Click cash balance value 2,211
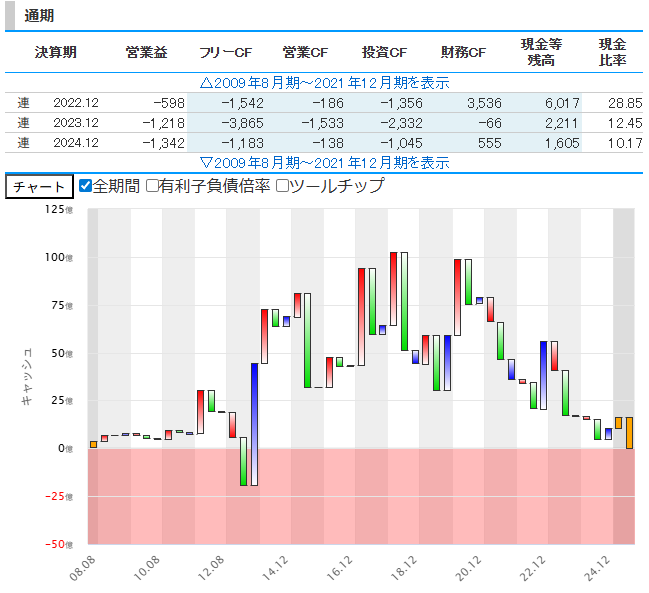This screenshot has width=649, height=593. (x=562, y=123)
